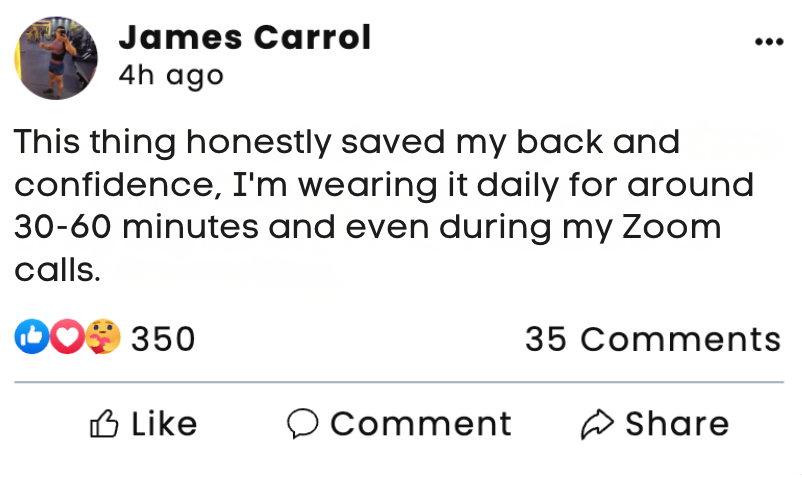
Task: Open the 35 Comments link
Action: (652, 339)
